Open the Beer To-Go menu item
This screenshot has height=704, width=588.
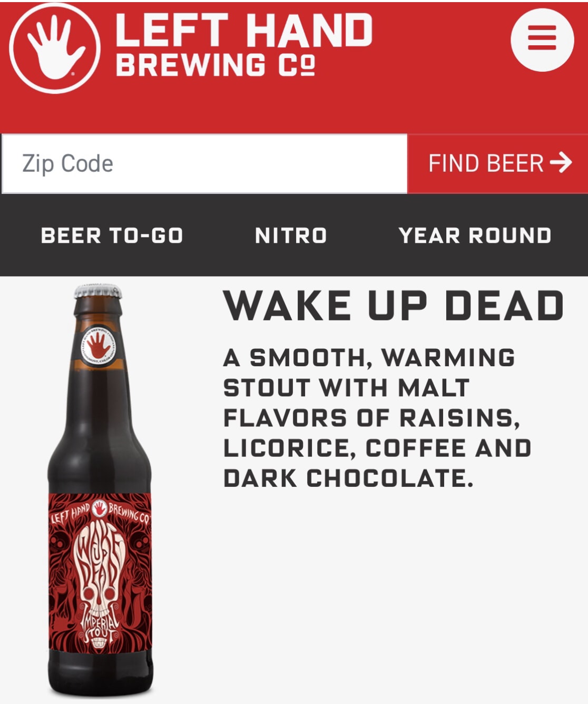pos(112,236)
